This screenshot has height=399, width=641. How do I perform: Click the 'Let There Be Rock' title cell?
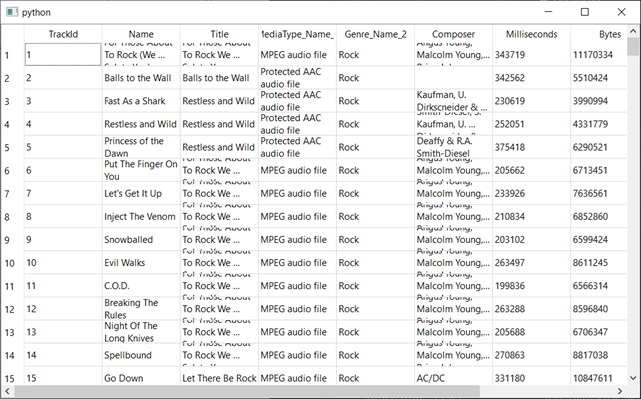pos(219,376)
